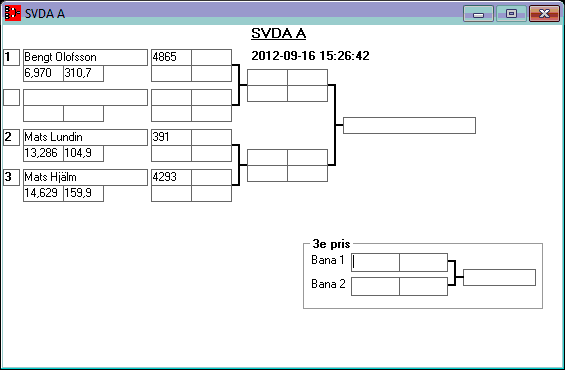This screenshot has height=370, width=565.
Task: Click the seed number 2 box
Action: point(12,137)
